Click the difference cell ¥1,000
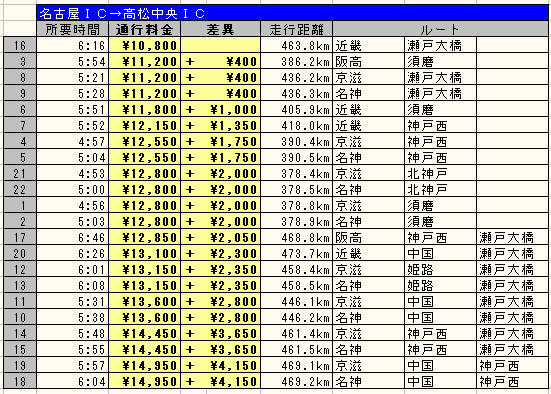 [220, 109]
